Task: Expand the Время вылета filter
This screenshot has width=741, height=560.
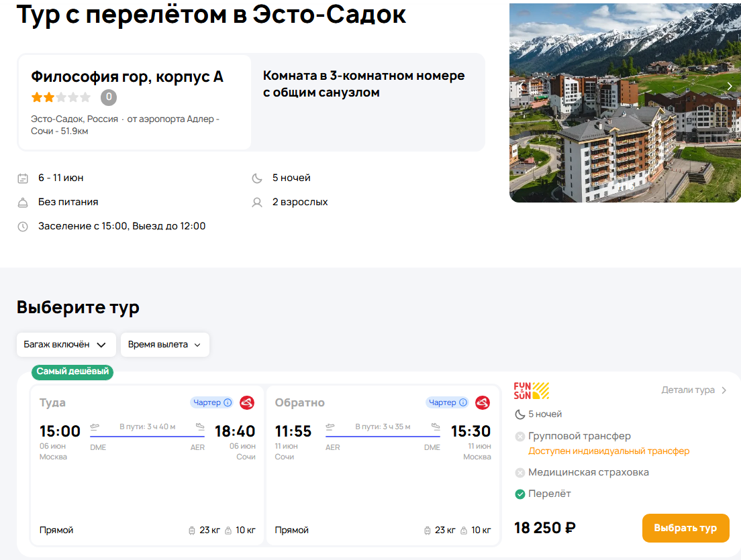Action: [x=165, y=345]
